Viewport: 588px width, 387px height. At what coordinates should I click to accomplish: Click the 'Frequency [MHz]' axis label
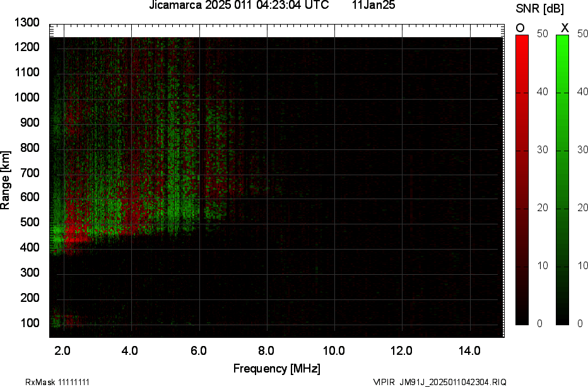(x=276, y=369)
